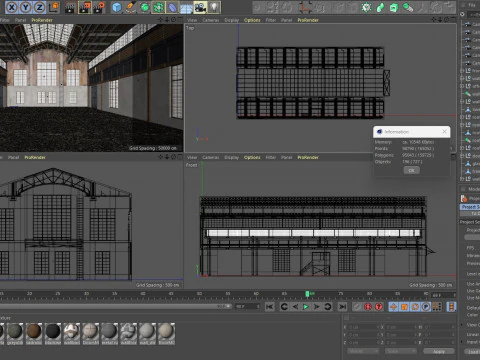Click the green gear icon in top toolbar
Image resolution: width=480 pixels, height=360 pixels.
366,7
